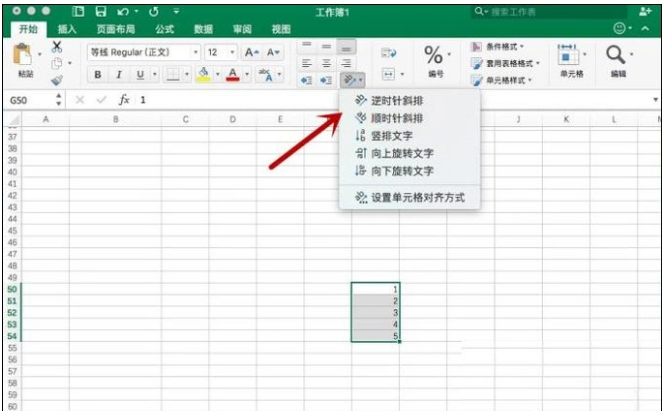The width and height of the screenshot is (663, 411).
Task: Toggle Italic formatting
Action: 119,75
